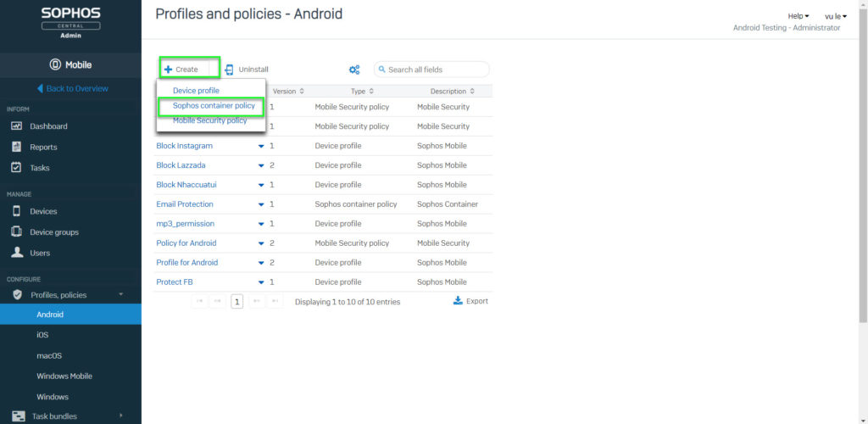Click the Back to Overview arrow icon

tap(40, 88)
